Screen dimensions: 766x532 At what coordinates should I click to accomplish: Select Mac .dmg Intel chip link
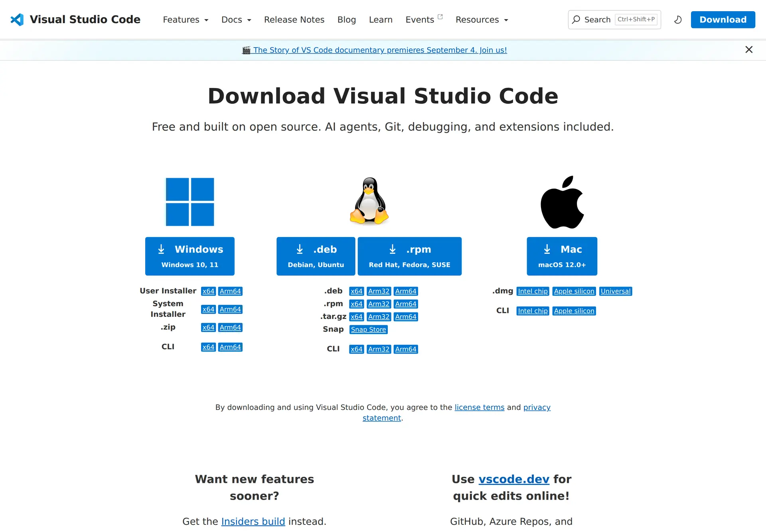coord(533,291)
